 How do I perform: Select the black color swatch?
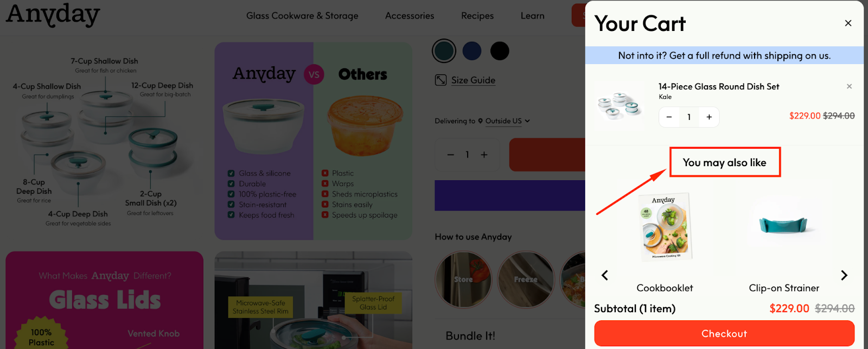coord(500,51)
